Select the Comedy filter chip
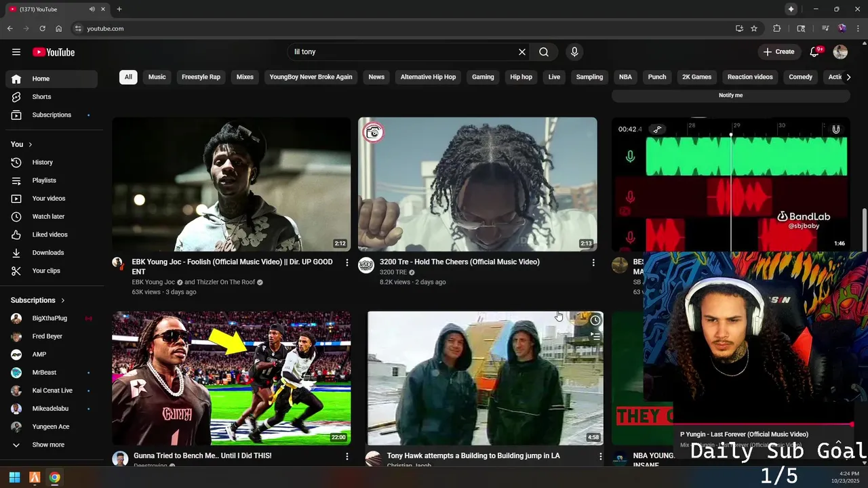This screenshot has width=868, height=488. coord(800,77)
